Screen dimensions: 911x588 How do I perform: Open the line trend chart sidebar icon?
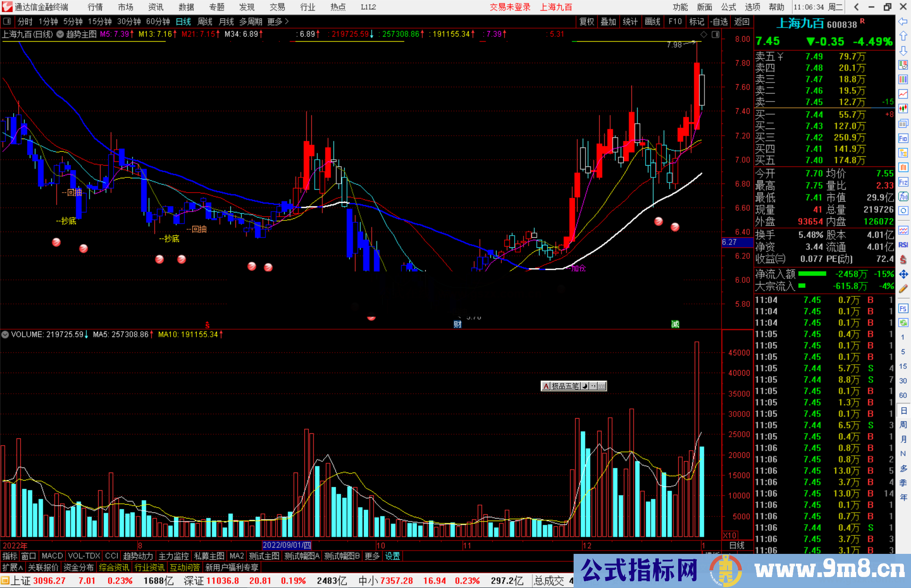[x=903, y=94]
